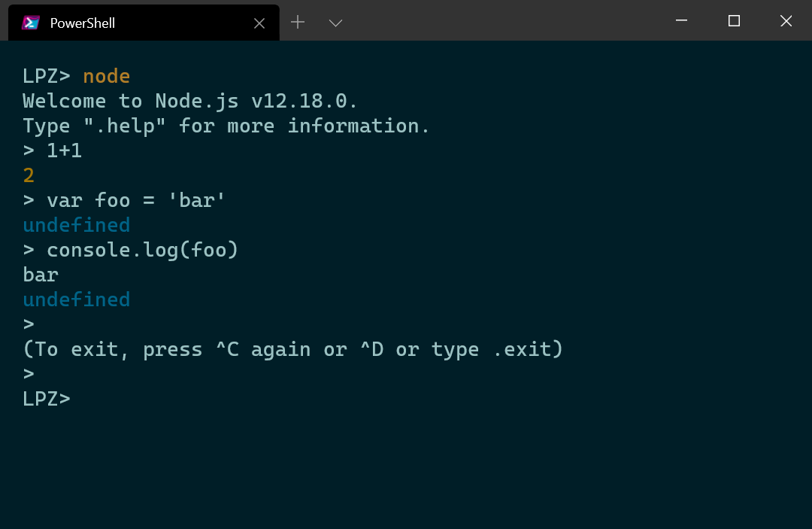The height and width of the screenshot is (529, 812).
Task: Click the '.help' information line
Action: tap(226, 126)
